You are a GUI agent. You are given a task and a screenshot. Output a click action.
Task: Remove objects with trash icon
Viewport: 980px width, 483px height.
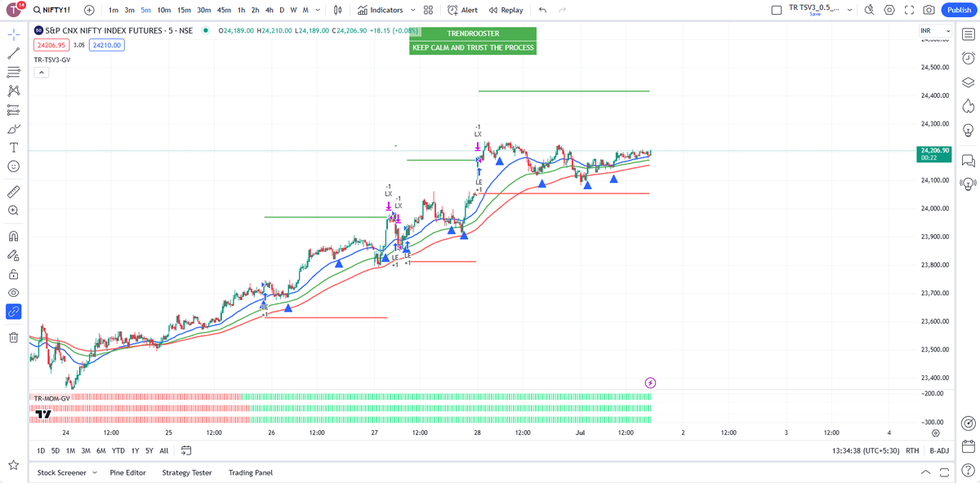[x=14, y=337]
